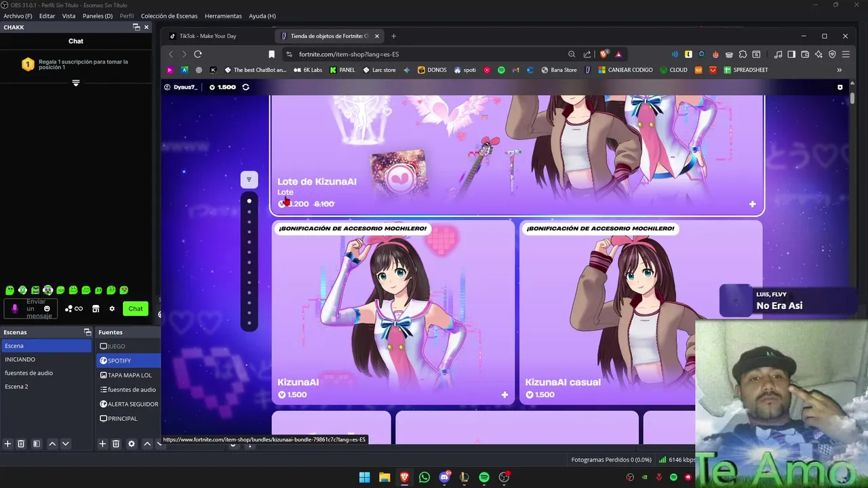Image resolution: width=868 pixels, height=488 pixels.
Task: Open File Explorer from taskbar
Action: (x=384, y=477)
